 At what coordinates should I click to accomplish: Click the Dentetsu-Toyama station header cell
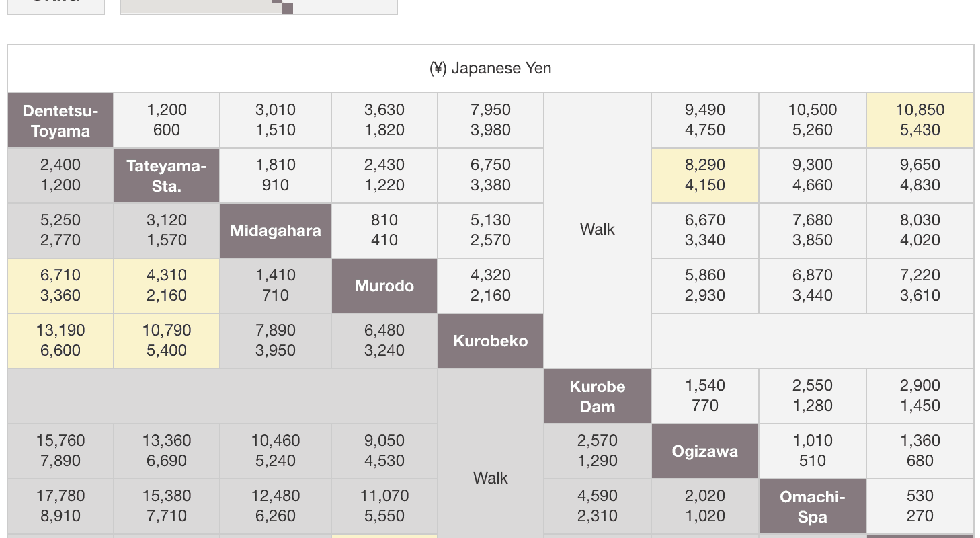(x=60, y=120)
